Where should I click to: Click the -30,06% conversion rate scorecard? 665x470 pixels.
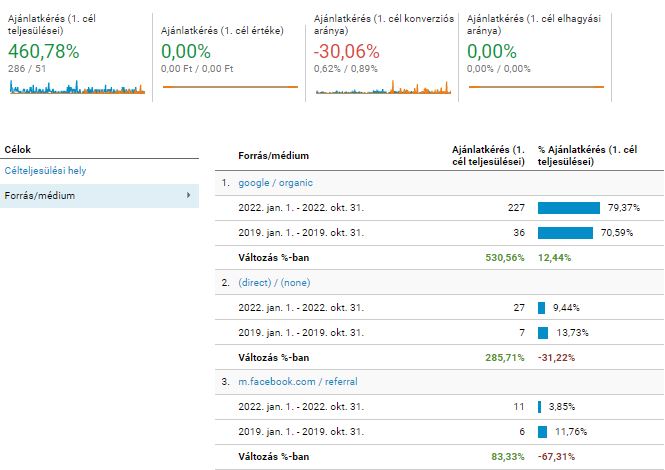click(346, 52)
